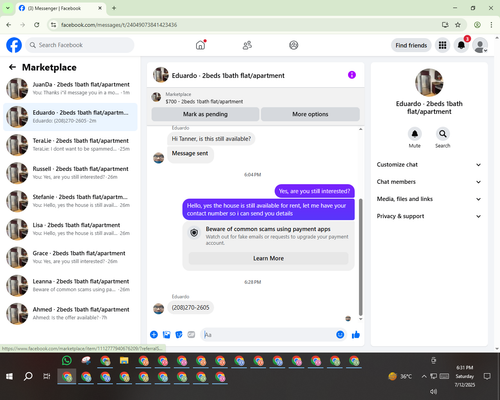Screen dimensions: 500x400
Task: Open File Explorer from the taskbar
Action: point(124,361)
